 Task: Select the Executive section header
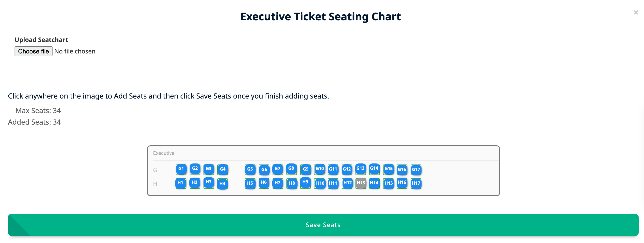[164, 153]
